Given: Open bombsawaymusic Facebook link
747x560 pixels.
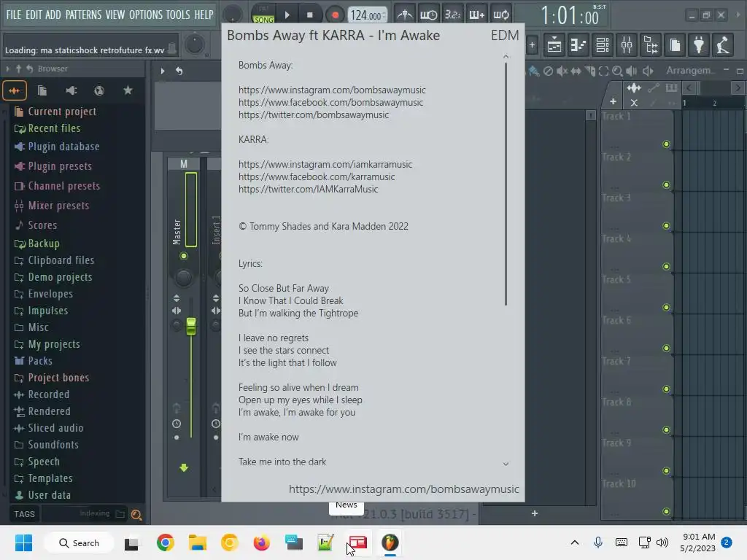Looking at the screenshot, I should point(330,102).
